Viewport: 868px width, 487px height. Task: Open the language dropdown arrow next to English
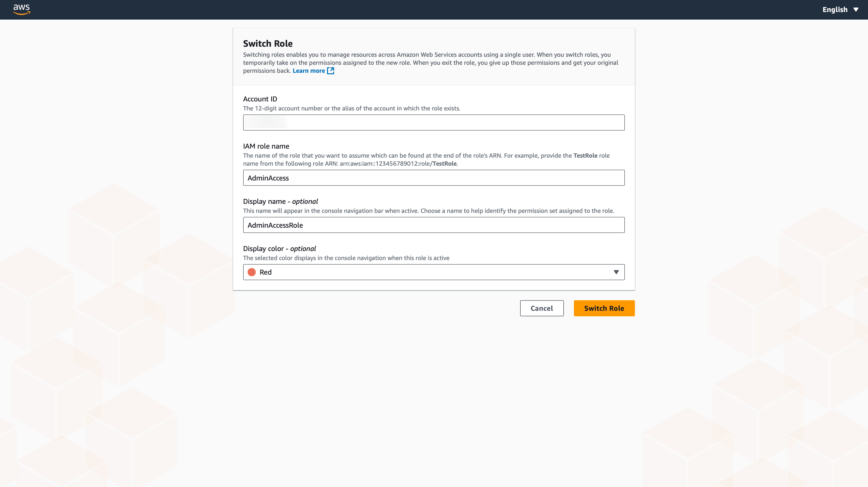coord(856,10)
